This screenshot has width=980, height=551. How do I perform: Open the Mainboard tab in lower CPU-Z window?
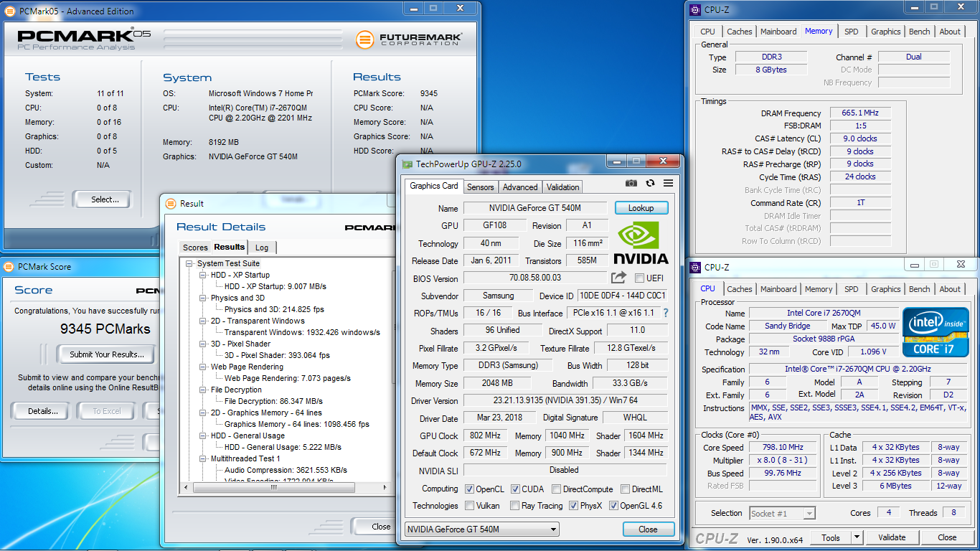(778, 289)
